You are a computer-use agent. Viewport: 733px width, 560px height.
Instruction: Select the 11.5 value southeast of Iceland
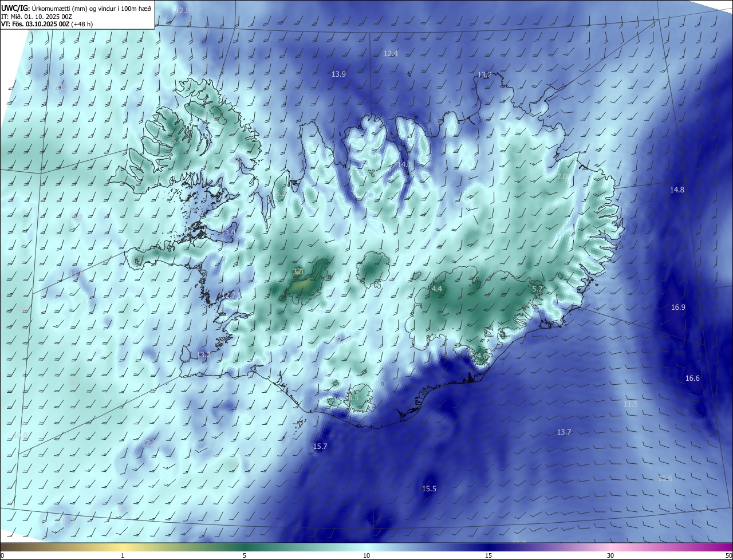click(630, 404)
